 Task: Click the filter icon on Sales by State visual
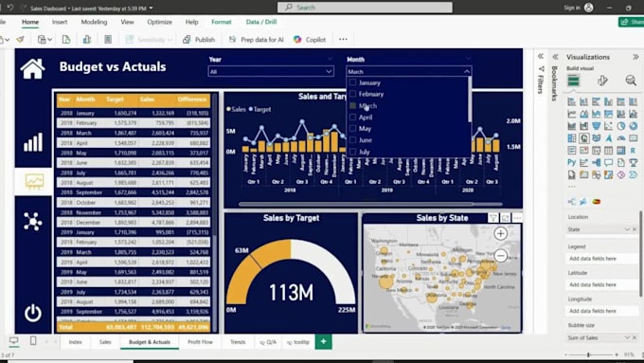tap(492, 217)
